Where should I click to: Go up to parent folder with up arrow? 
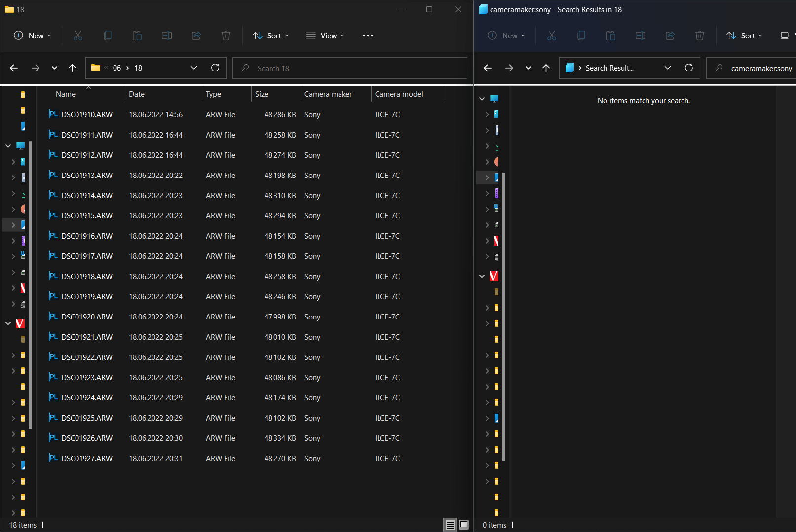point(72,68)
